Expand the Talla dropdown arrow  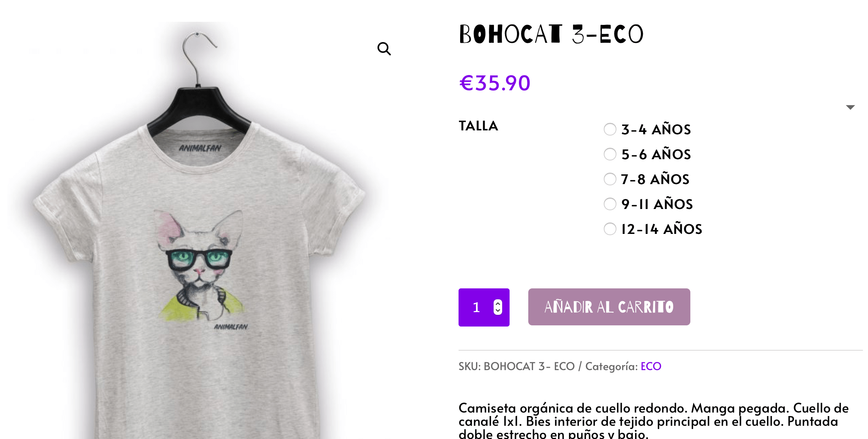coord(850,107)
